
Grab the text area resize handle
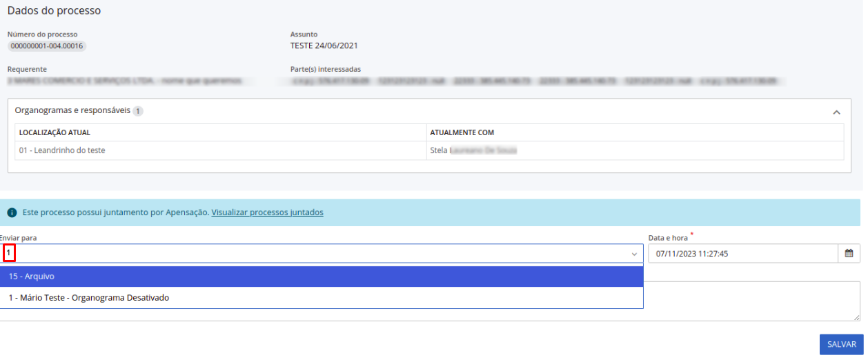click(x=856, y=317)
